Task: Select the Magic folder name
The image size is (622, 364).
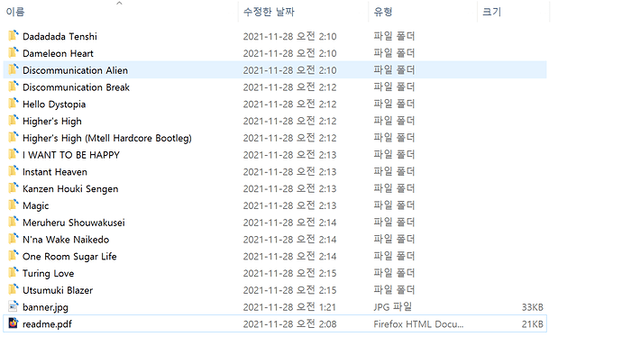Action: coord(36,205)
